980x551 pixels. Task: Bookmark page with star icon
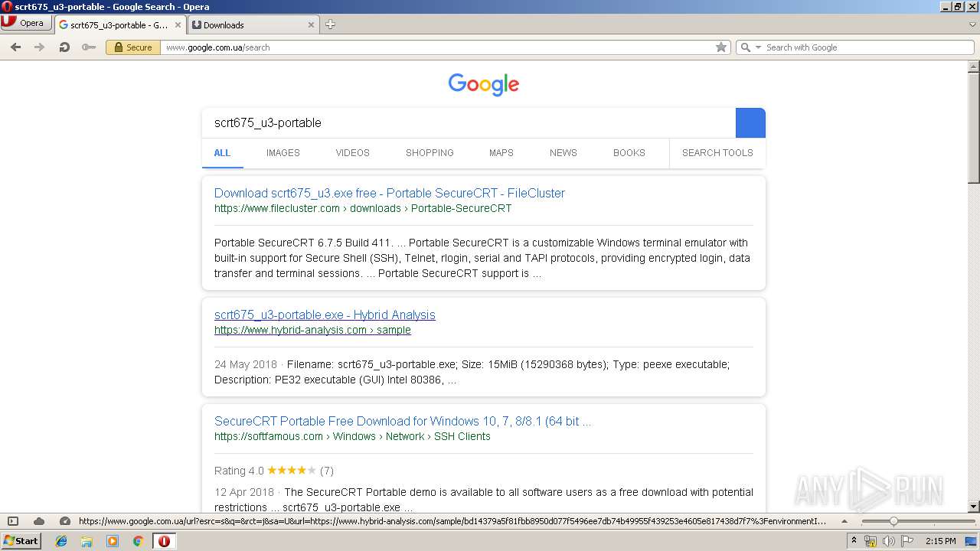tap(720, 47)
